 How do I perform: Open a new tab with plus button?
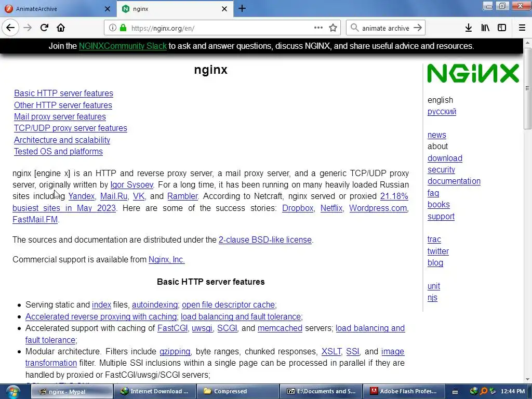(242, 8)
